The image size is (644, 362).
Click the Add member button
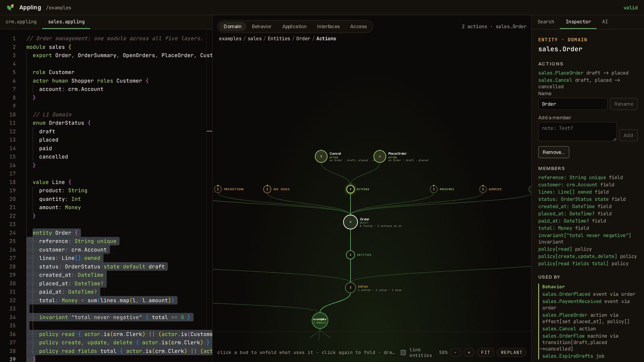[628, 135]
